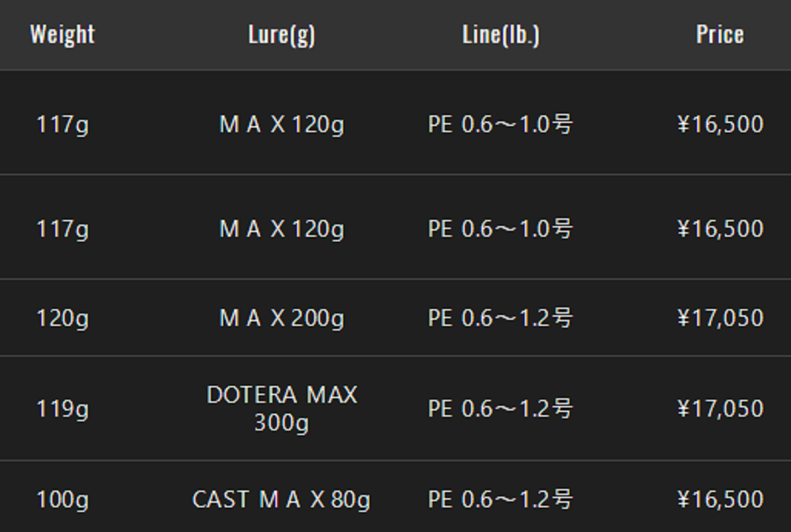Select the Price column header
The image size is (791, 532).
point(719,35)
